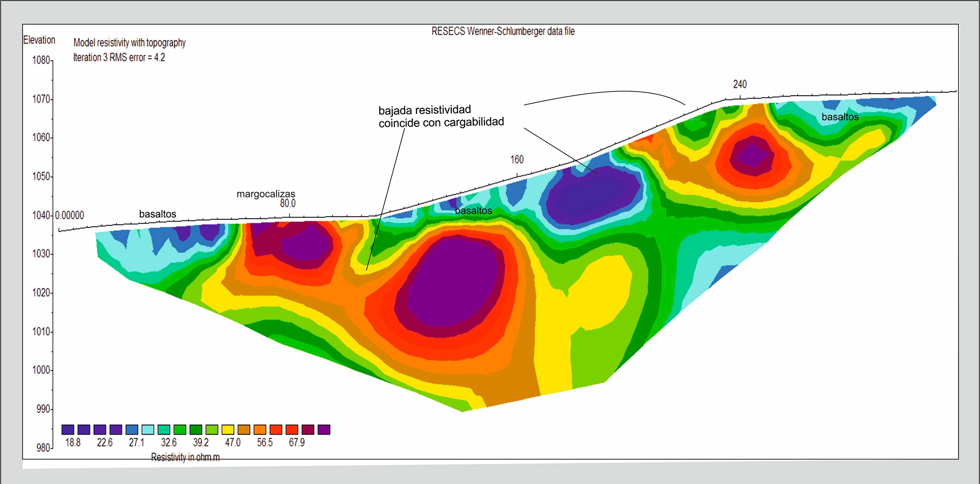This screenshot has height=484, width=980.
Task: Click the '80.0' distance marker
Action: tap(288, 203)
